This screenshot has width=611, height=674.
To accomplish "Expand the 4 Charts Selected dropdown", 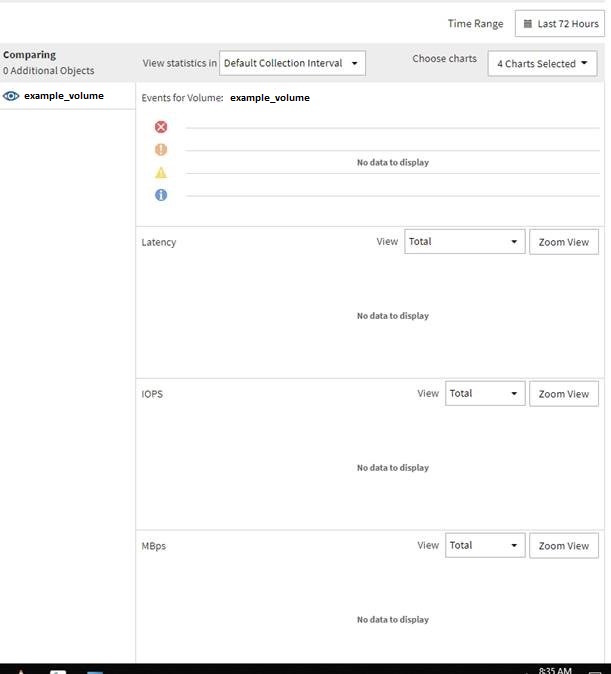I will (542, 64).
